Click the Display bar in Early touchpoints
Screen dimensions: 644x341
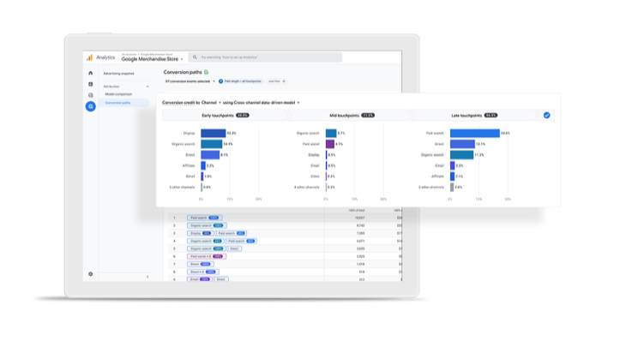[x=214, y=134]
